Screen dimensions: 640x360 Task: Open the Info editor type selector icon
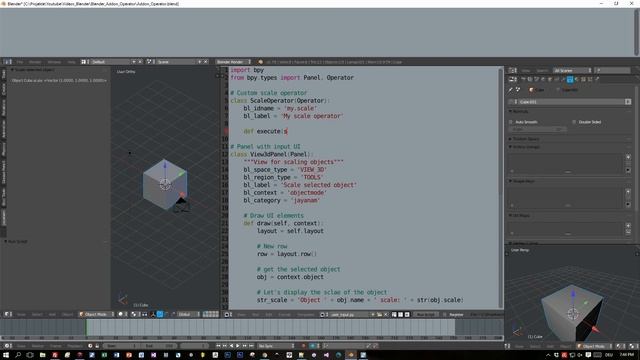pyautogui.click(x=7, y=62)
